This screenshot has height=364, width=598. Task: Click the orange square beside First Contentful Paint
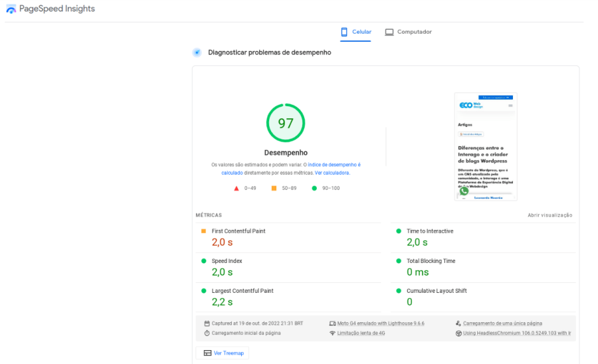pos(204,231)
